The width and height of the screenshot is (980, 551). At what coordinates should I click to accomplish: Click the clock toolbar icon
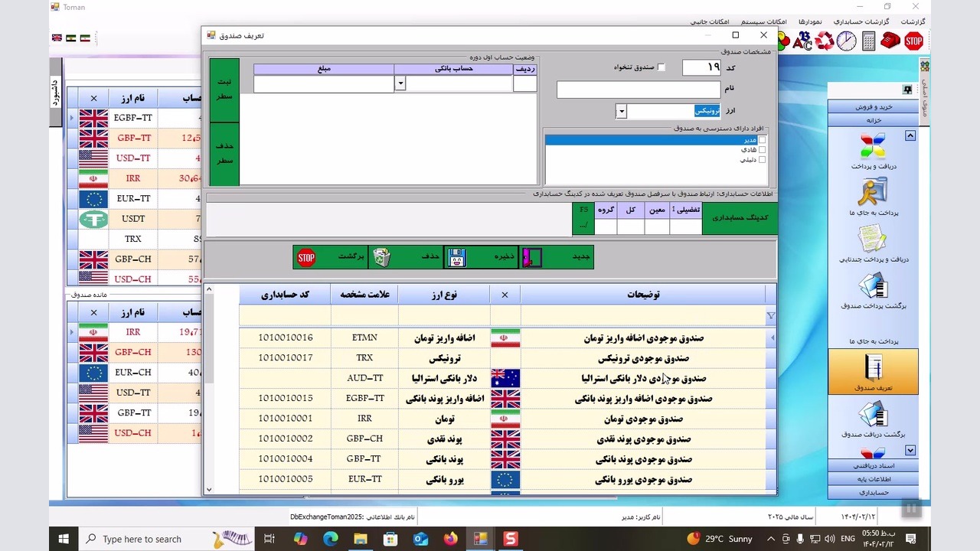[x=847, y=41]
